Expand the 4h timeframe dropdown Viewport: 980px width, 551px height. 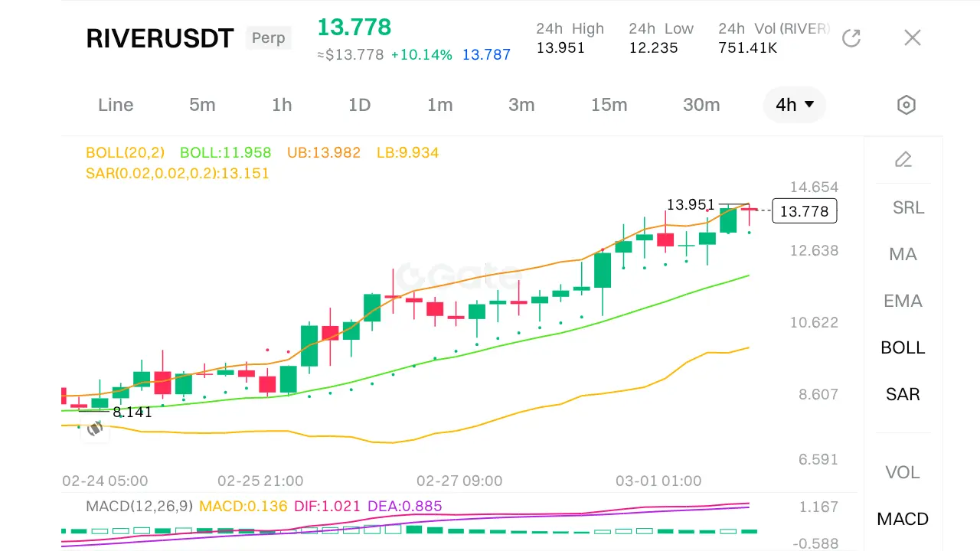coord(795,105)
